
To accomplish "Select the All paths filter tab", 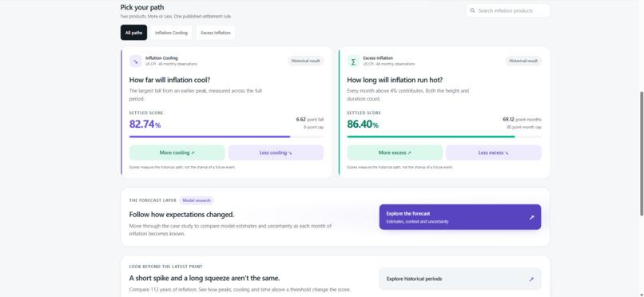I will (x=133, y=33).
